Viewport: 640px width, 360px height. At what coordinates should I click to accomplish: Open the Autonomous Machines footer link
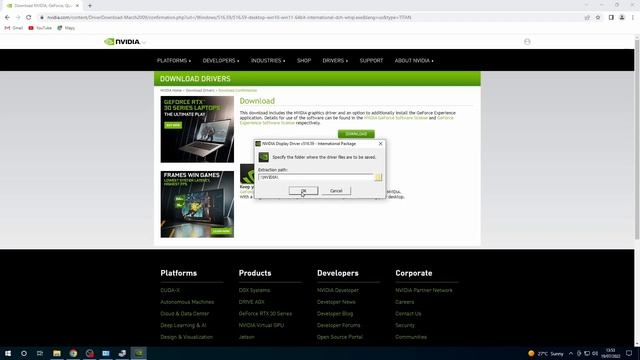click(187, 302)
